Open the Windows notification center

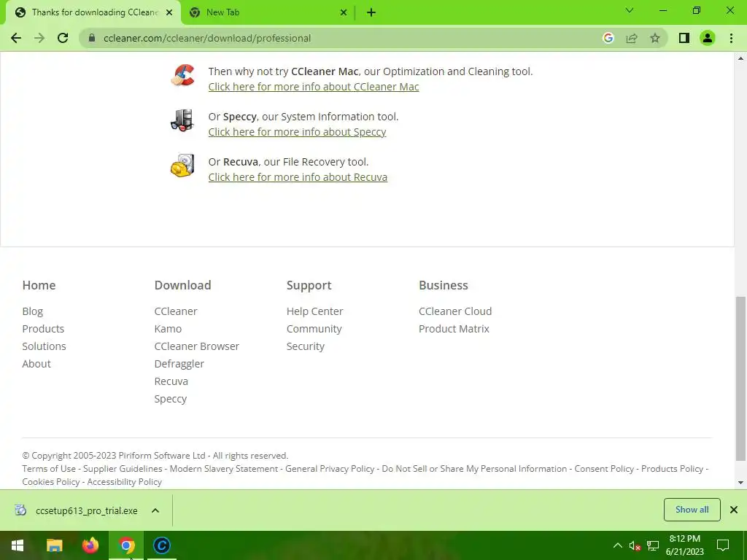723,545
